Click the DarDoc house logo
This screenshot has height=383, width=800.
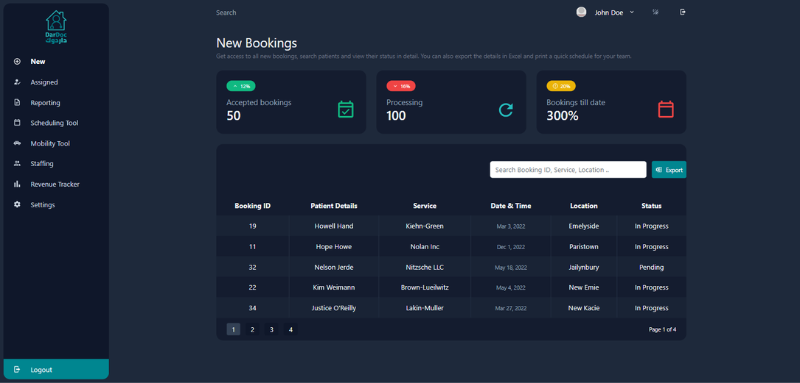[56, 27]
